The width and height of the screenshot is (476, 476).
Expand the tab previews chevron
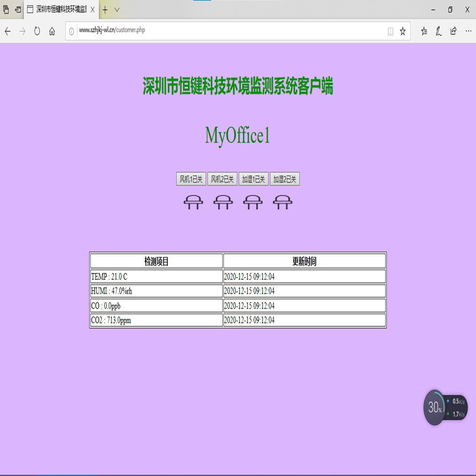(x=117, y=10)
